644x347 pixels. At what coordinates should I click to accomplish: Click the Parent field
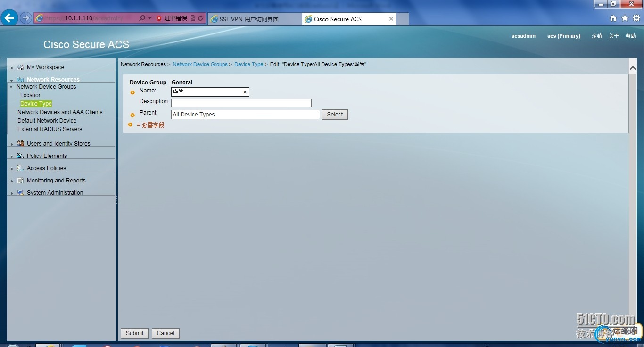(245, 115)
